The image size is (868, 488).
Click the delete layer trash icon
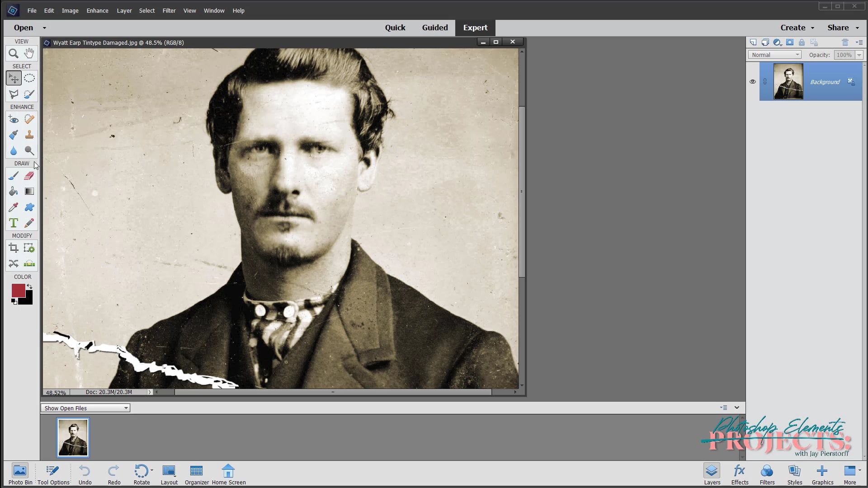844,42
